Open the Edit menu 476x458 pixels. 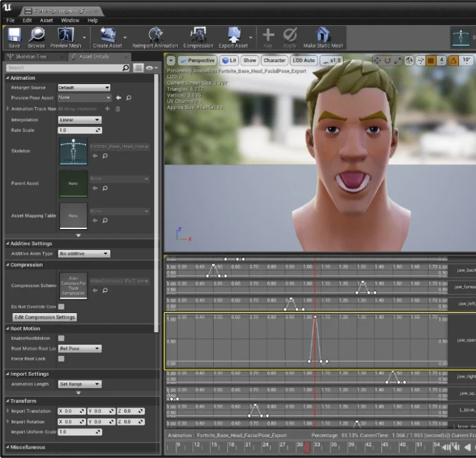coord(27,20)
